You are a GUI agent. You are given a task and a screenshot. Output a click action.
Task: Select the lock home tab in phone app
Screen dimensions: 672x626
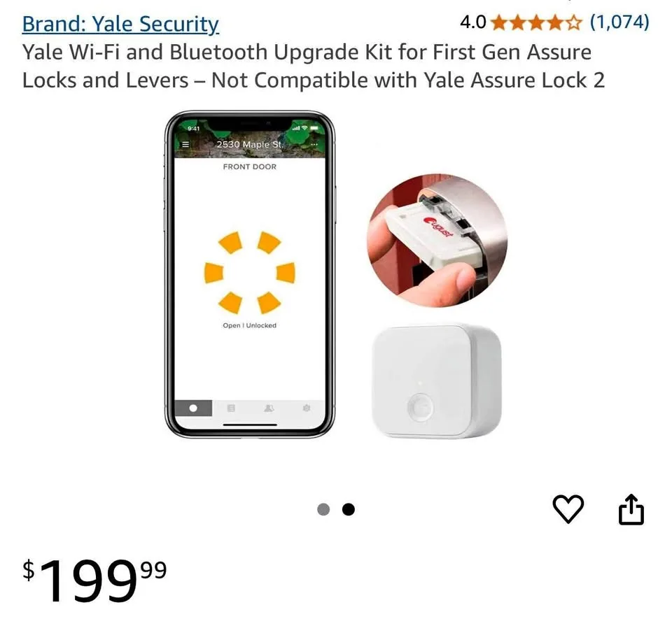(x=193, y=408)
